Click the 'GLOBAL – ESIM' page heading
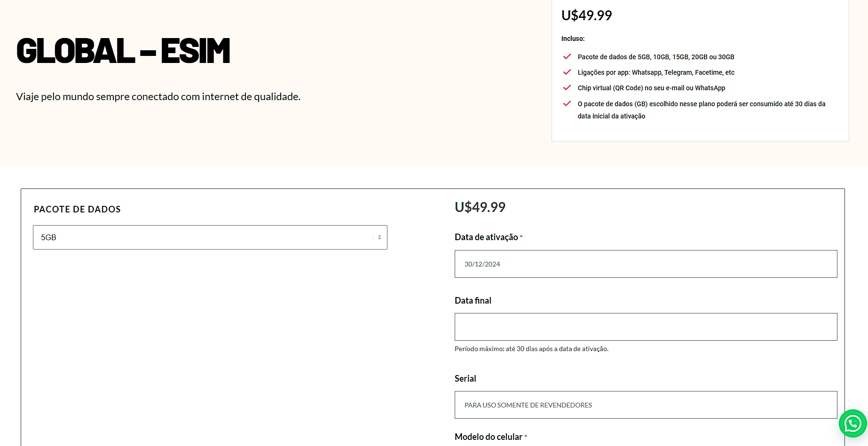The image size is (868, 446). point(123,51)
